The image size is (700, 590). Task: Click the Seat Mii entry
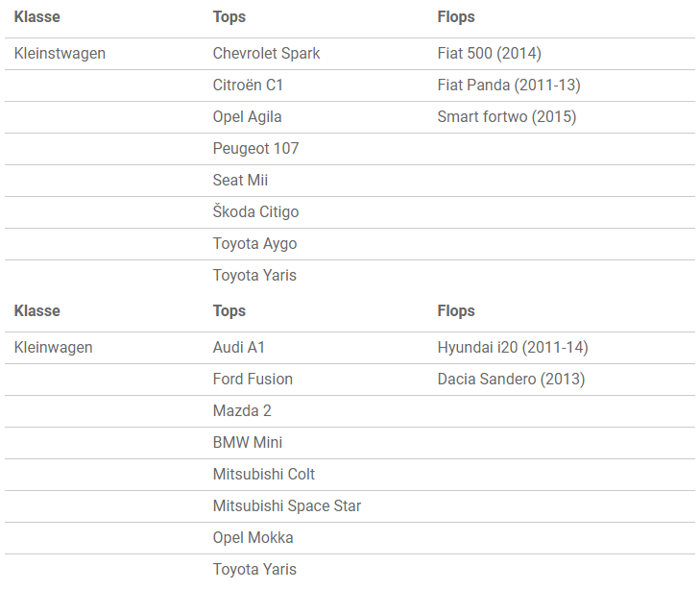point(240,181)
